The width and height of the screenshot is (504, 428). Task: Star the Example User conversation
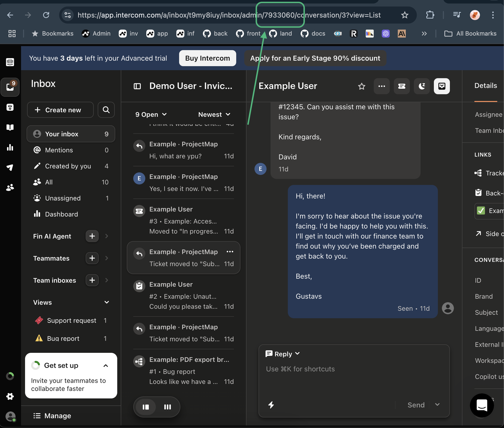(x=361, y=86)
